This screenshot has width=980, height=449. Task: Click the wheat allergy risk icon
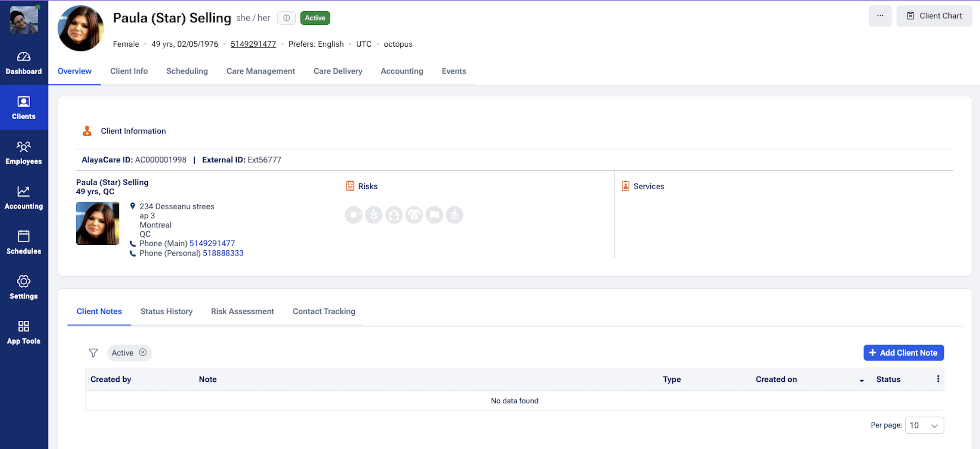[x=374, y=215]
